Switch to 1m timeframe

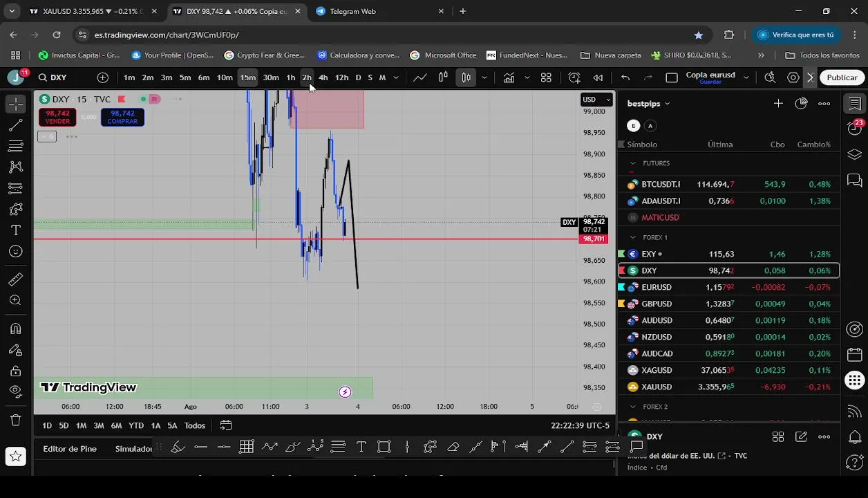129,77
